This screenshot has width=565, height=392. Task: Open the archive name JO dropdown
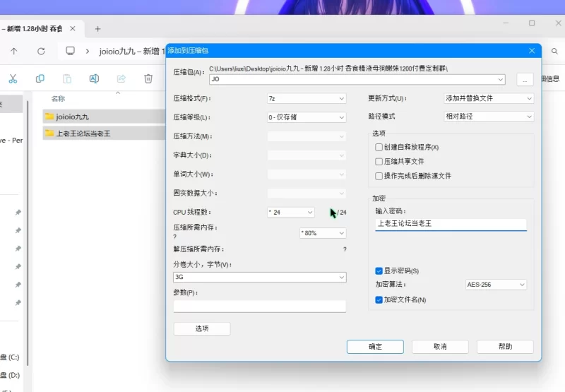tap(501, 79)
